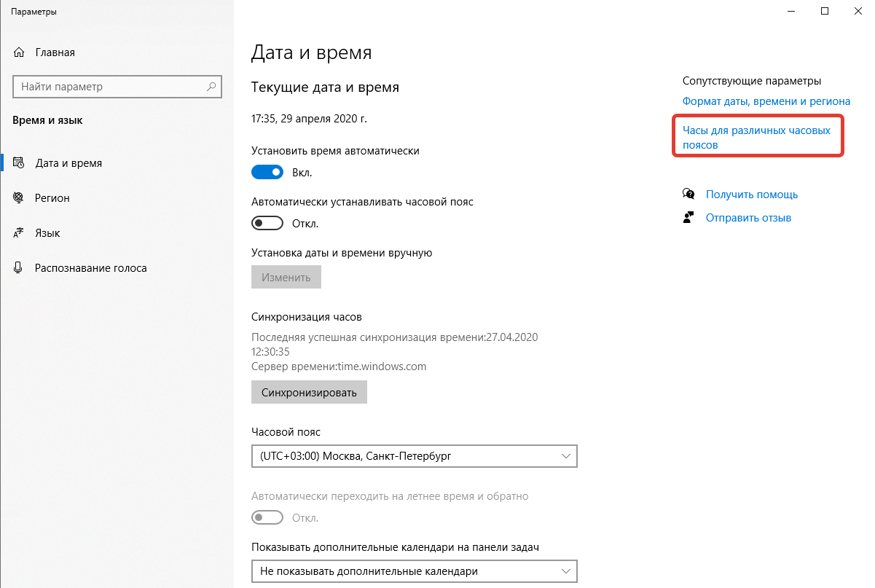Toggle Установить время автоматически switch
The height and width of the screenshot is (588, 875).
(x=267, y=173)
